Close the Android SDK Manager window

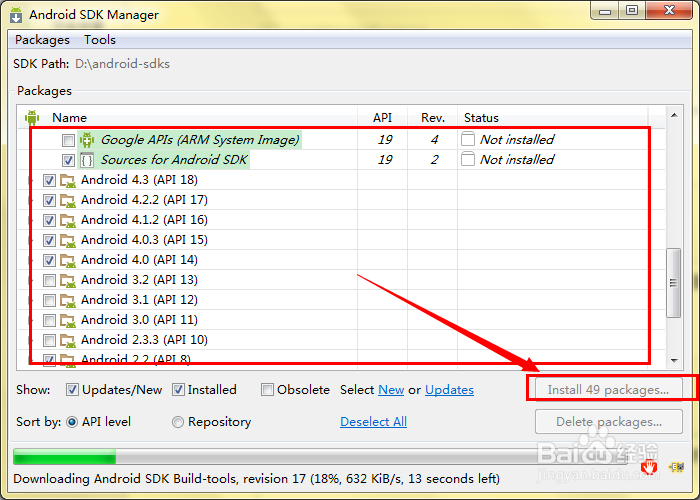click(668, 10)
